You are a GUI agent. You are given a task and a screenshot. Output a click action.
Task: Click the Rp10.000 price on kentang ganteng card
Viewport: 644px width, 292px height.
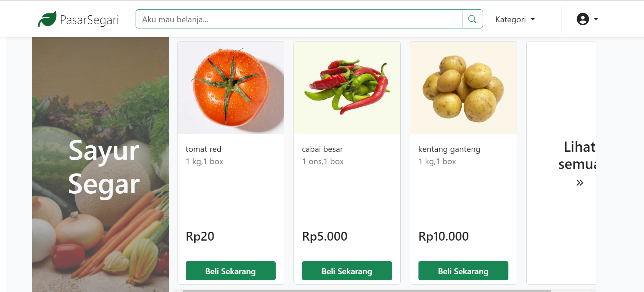pos(443,236)
